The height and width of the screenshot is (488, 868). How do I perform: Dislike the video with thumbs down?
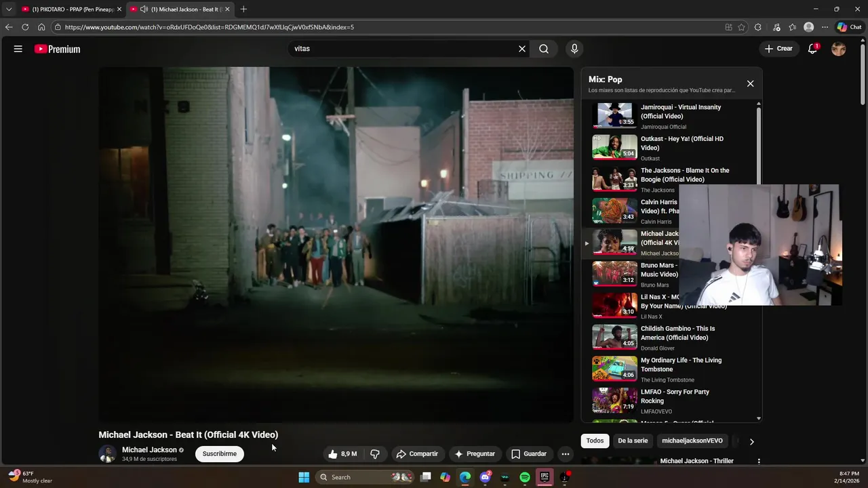coord(374,453)
